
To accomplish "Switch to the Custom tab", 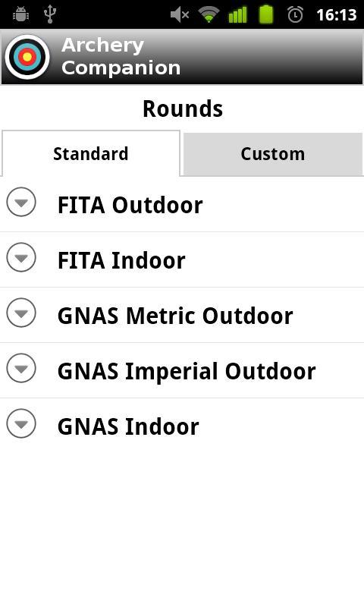I will pyautogui.click(x=273, y=154).
